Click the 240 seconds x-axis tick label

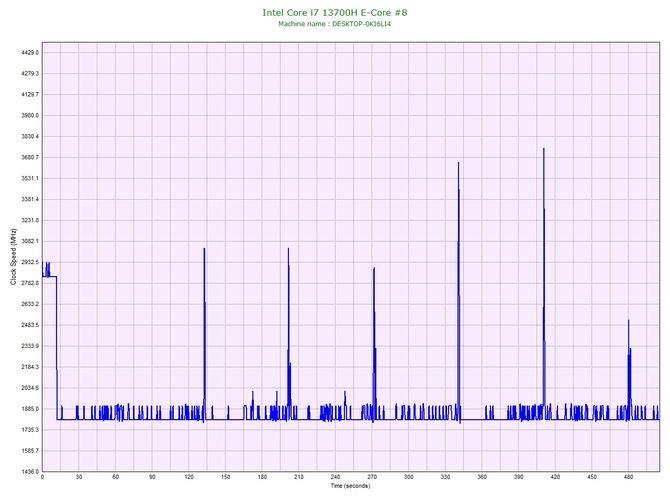pyautogui.click(x=335, y=477)
